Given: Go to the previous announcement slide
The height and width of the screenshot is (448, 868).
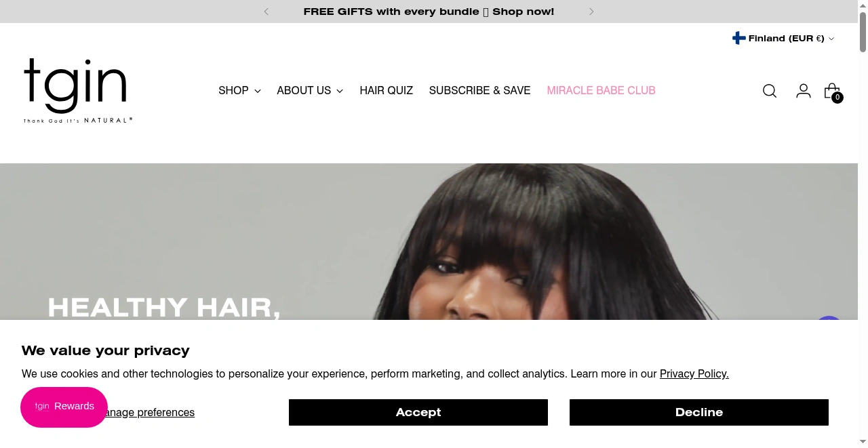Looking at the screenshot, I should click(x=267, y=12).
